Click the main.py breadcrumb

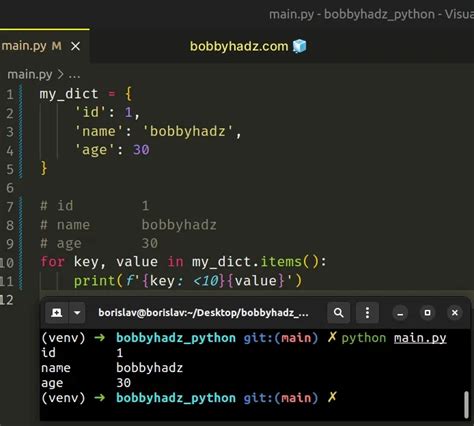(x=30, y=74)
